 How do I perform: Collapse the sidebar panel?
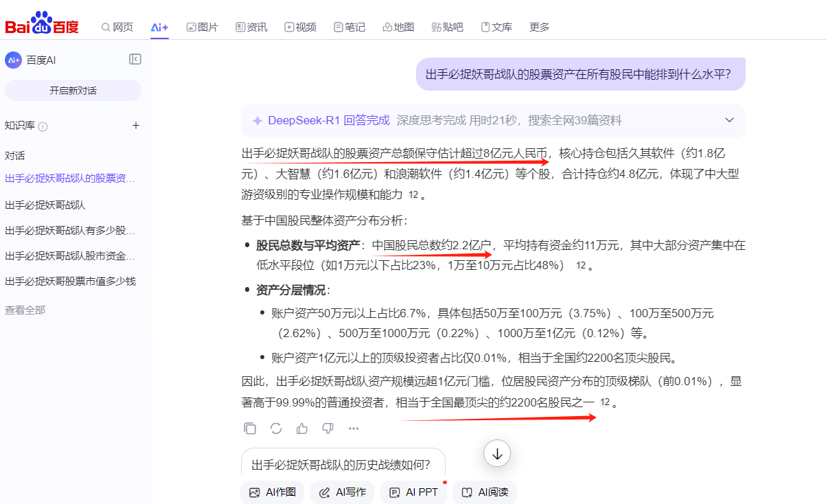(x=135, y=59)
